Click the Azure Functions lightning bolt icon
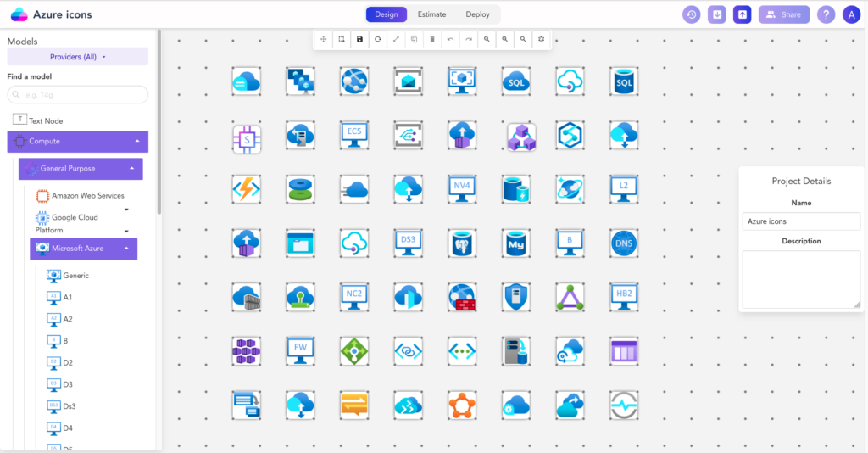 247,189
